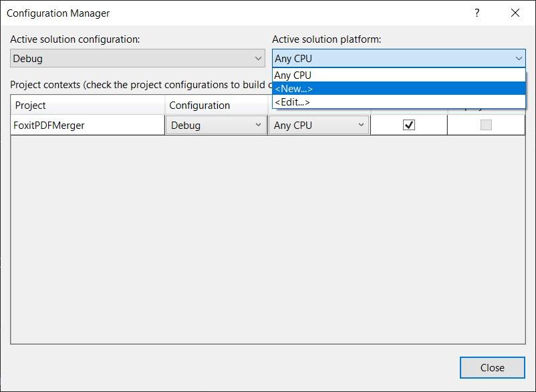The image size is (536, 392).
Task: Click the arrow icon in project Any CPU cell
Action: [361, 125]
